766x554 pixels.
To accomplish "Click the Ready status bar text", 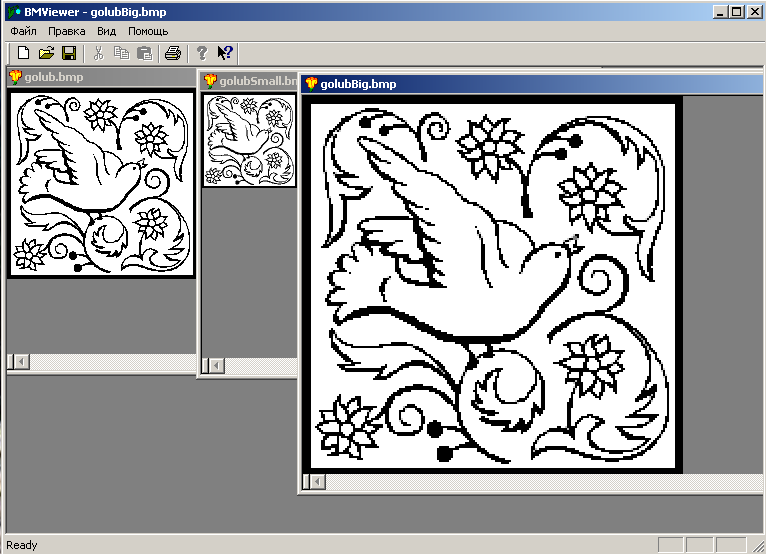I will pos(21,545).
